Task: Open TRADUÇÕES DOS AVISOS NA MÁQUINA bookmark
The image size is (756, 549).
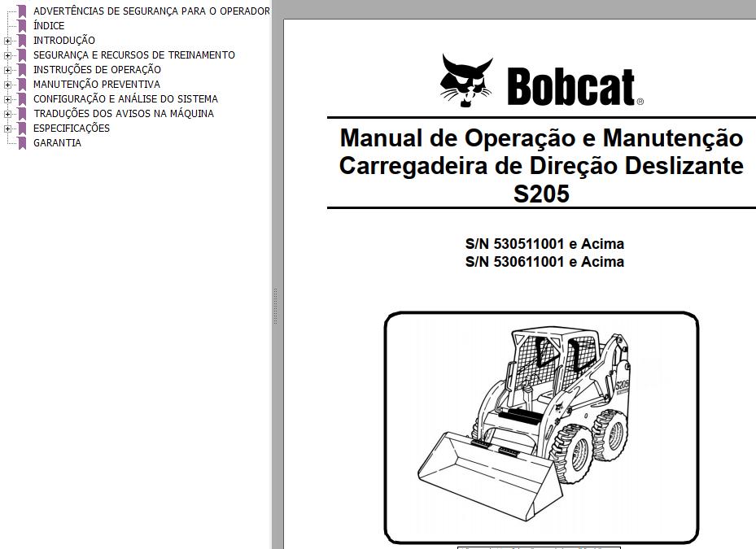Action: (124, 113)
